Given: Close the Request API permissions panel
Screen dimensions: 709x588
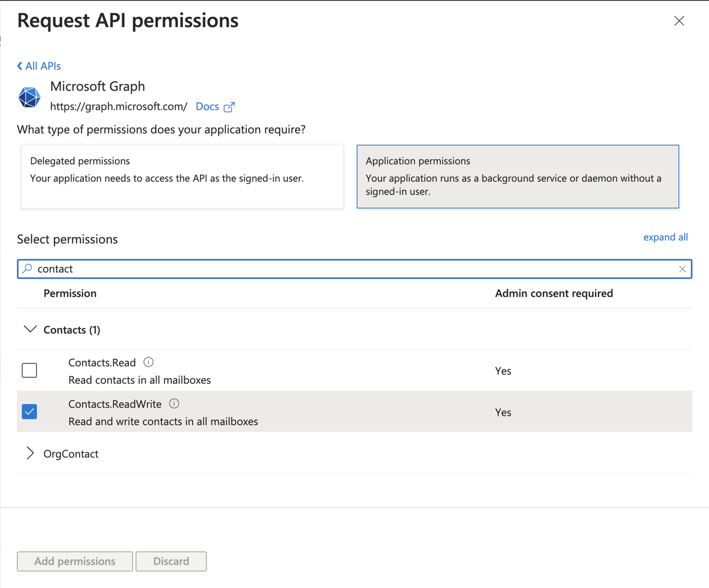Looking at the screenshot, I should 679,21.
